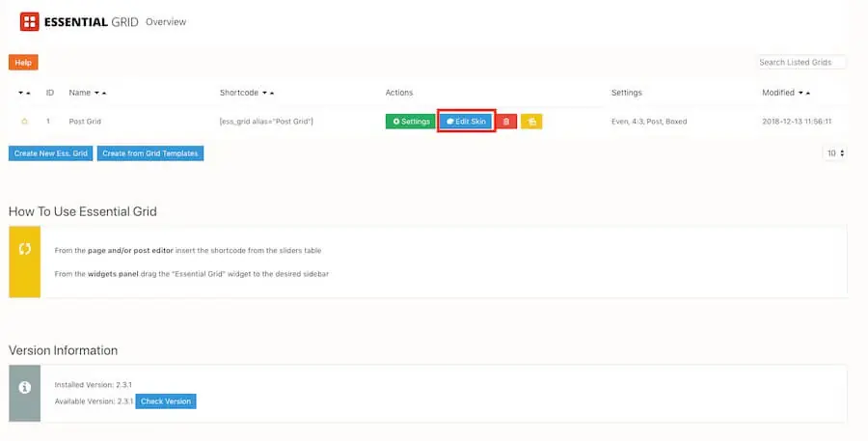Viewport: 868px width, 441px height.
Task: Open the orange Help button
Action: tap(23, 63)
